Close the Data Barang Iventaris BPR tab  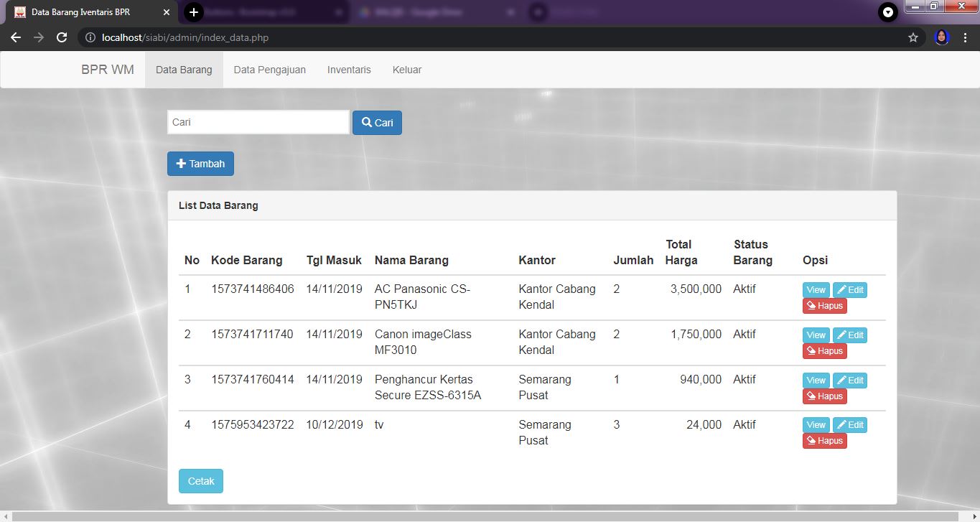click(167, 12)
